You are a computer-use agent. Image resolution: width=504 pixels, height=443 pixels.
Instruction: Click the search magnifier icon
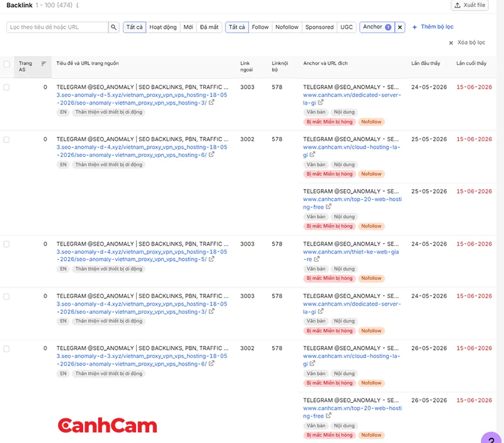coord(113,27)
